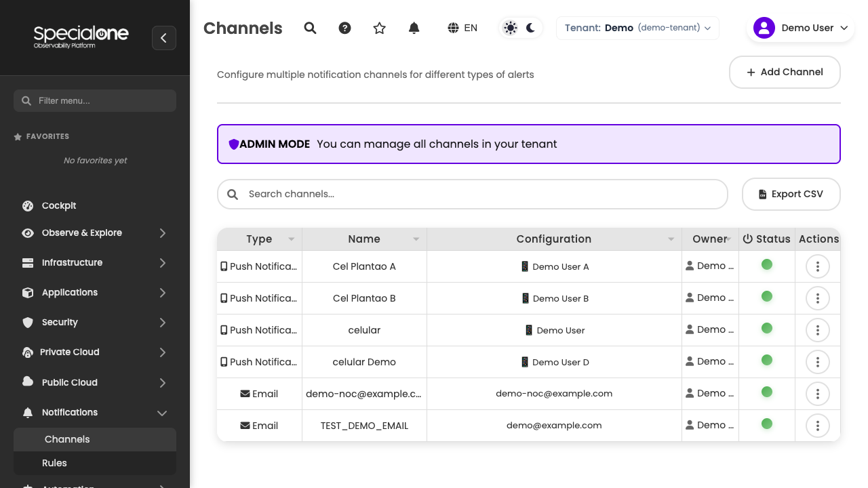
Task: Click the Demo User avatar icon
Action: coord(764,28)
